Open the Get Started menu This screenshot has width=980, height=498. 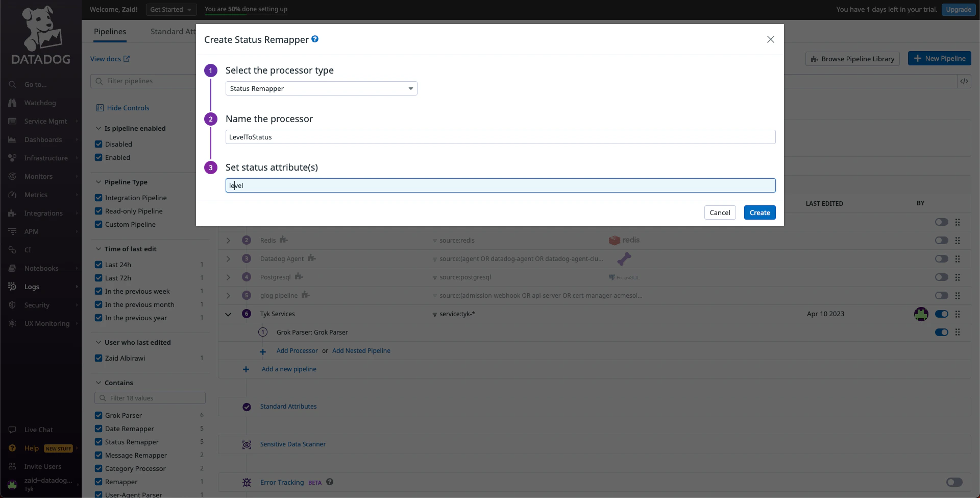[171, 9]
